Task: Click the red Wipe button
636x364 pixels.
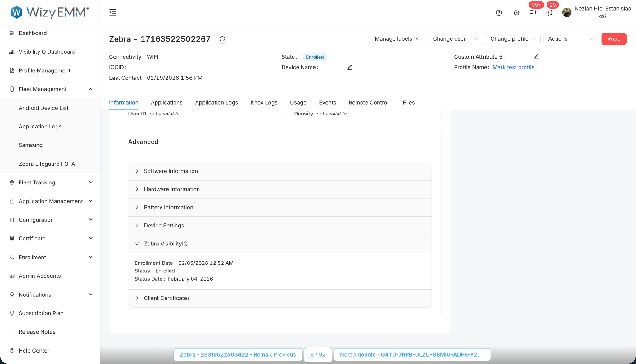Action: point(614,39)
